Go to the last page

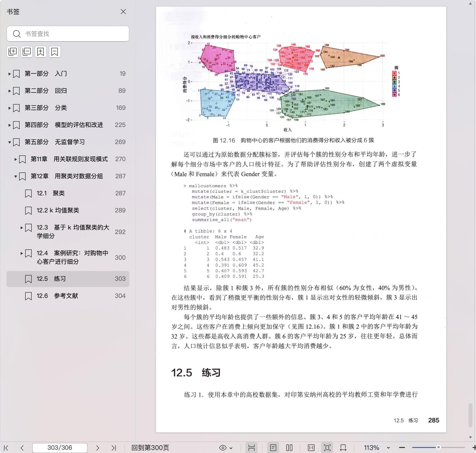pyautogui.click(x=114, y=448)
